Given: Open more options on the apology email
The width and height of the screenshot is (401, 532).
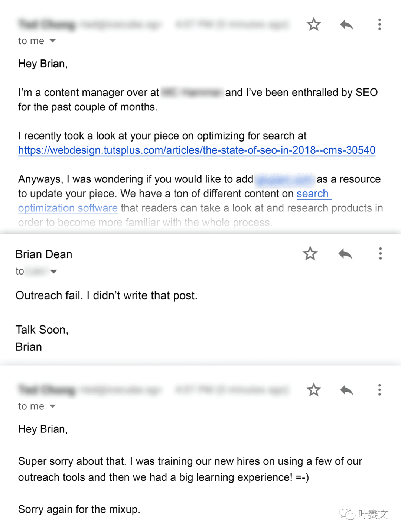Looking at the screenshot, I should 379,390.
